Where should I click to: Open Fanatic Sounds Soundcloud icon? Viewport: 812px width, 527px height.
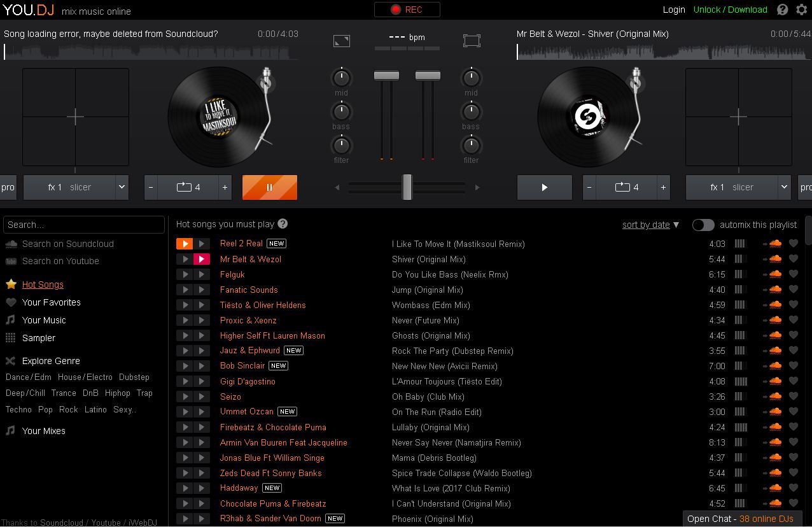point(774,289)
